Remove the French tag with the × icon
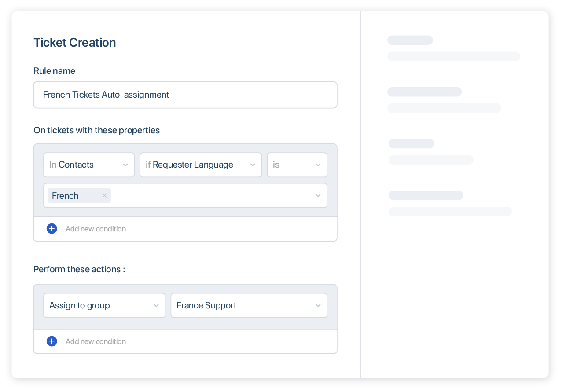 104,195
